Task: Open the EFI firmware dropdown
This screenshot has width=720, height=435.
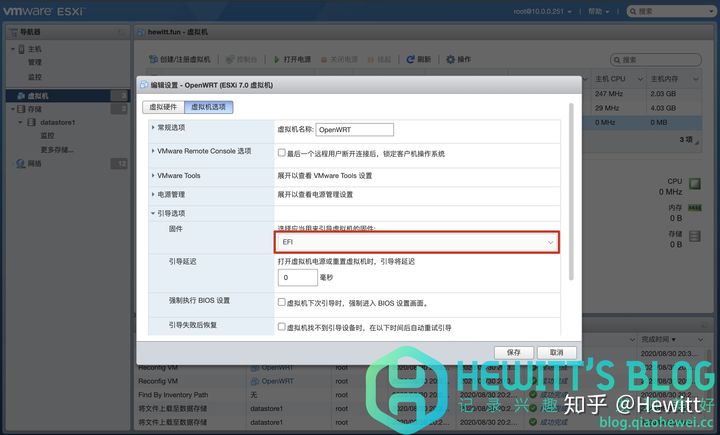Action: click(x=417, y=242)
